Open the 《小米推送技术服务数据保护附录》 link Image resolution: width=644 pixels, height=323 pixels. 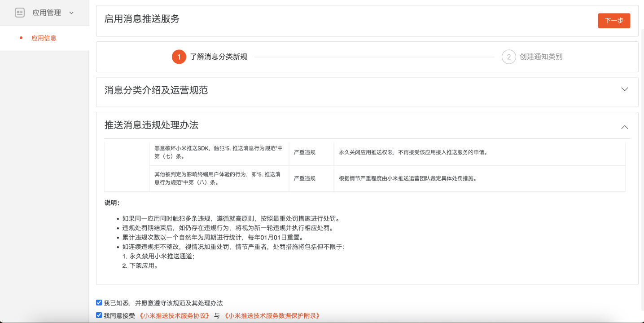(272, 316)
